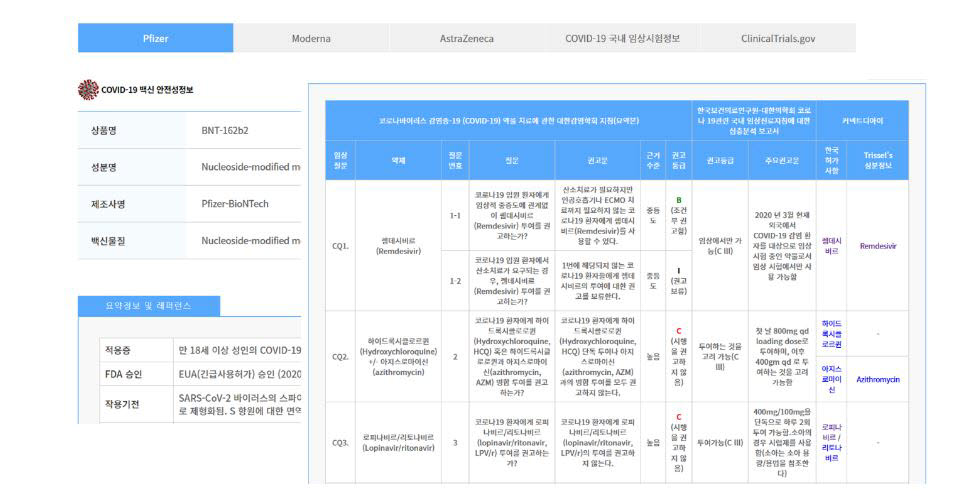Click the 커넥트디아이 header cell
Image resolution: width=974 pixels, height=499 pixels.
[x=862, y=121]
